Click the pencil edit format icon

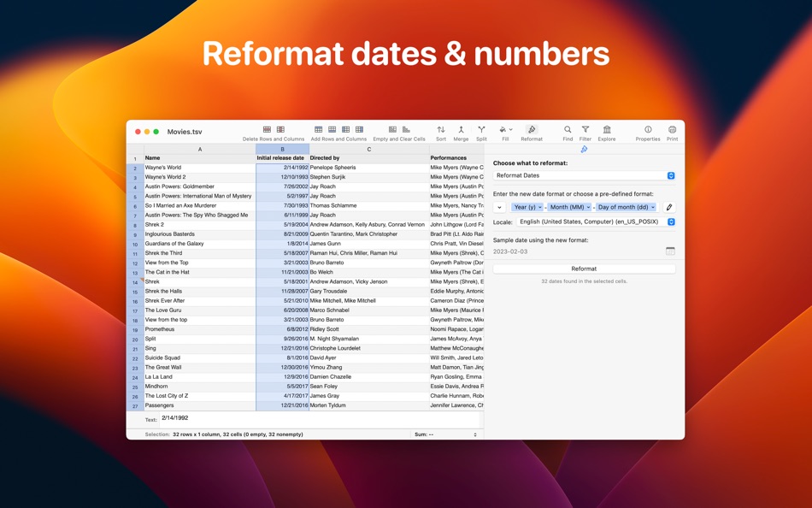click(x=669, y=207)
